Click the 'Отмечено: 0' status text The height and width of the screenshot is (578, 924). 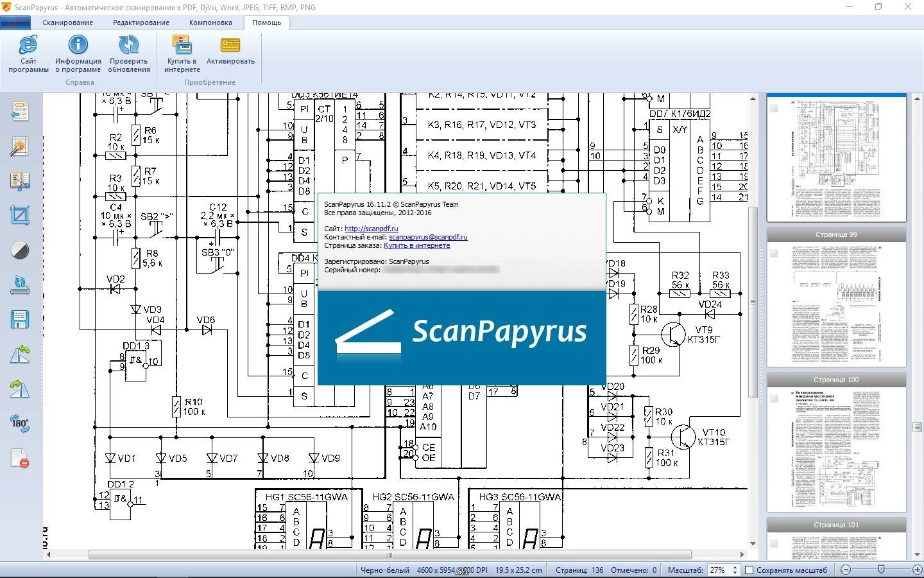pyautogui.click(x=633, y=570)
